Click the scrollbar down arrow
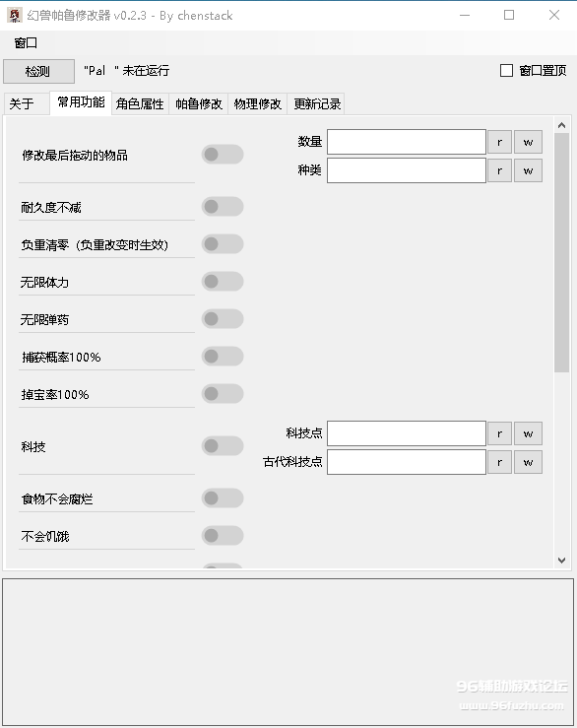Image resolution: width=577 pixels, height=728 pixels. 561,561
